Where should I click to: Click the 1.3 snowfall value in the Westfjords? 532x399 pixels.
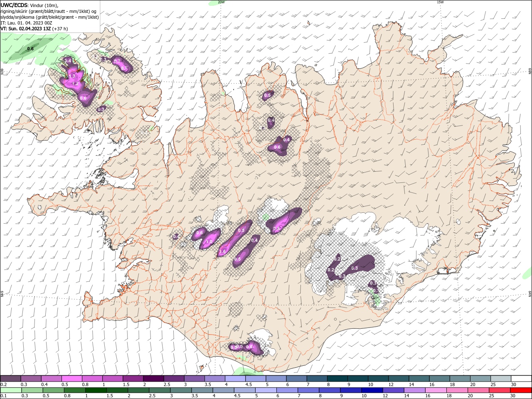(x=72, y=76)
